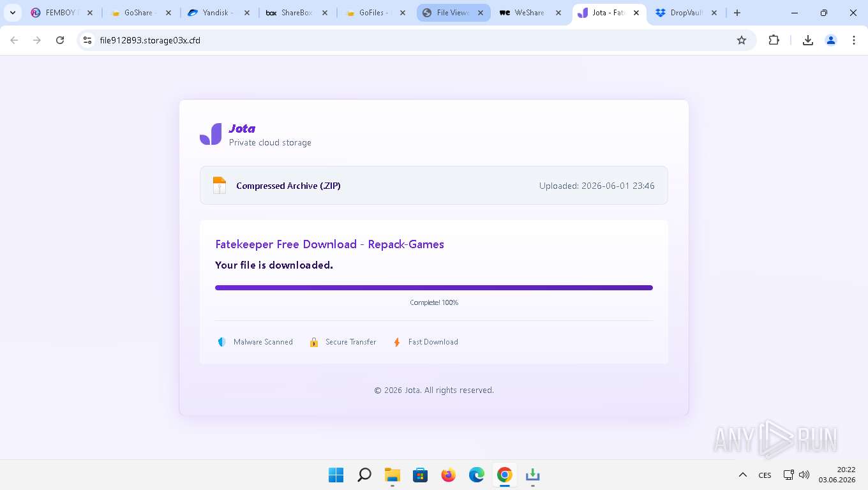
Task: Launch Microsoft Edge from taskbar
Action: coord(476,475)
